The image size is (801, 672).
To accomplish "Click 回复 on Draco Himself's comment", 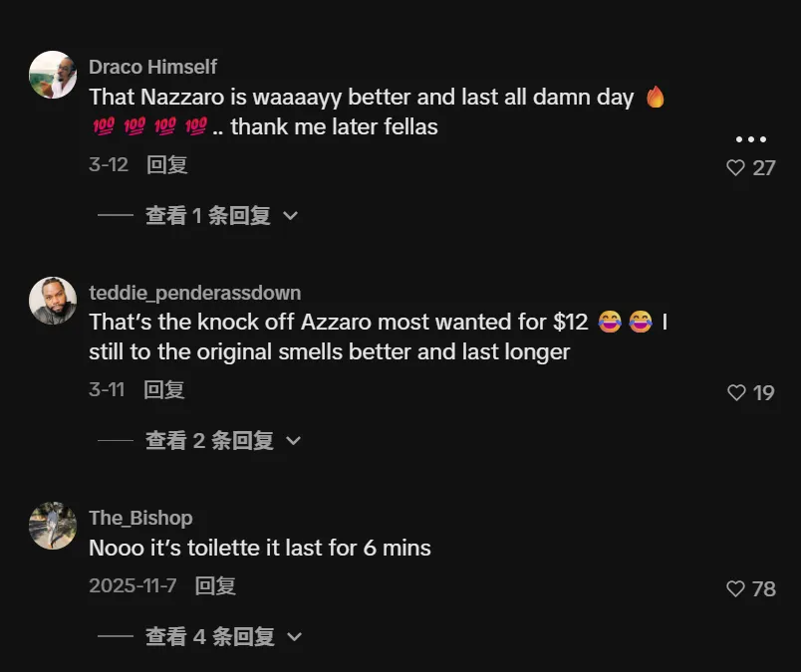I will click(x=167, y=165).
